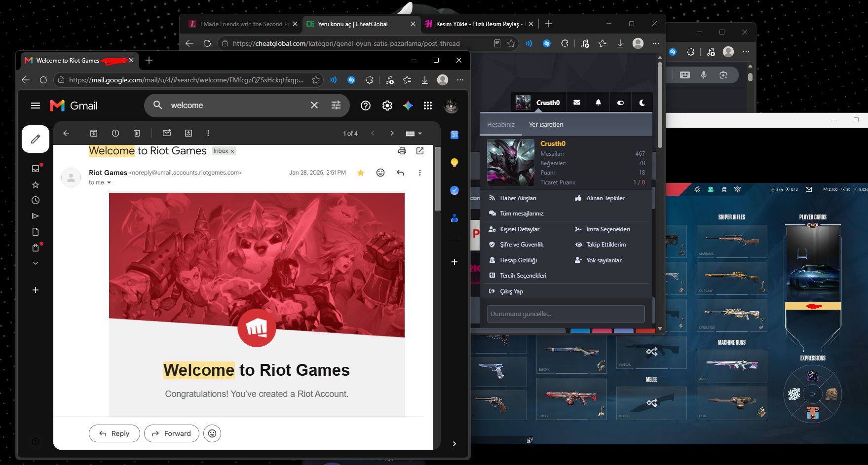The image size is (868, 465).
Task: Open the Crusth0 account menu in CheatGlobal header
Action: [538, 103]
